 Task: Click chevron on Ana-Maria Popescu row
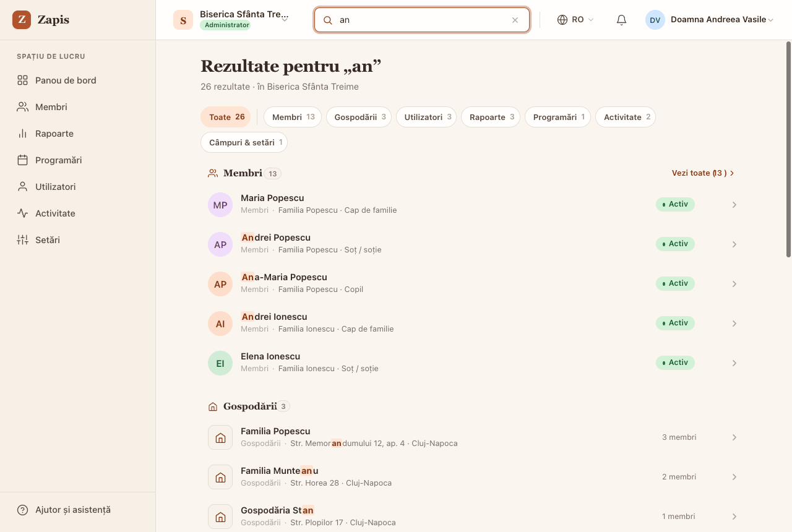tap(734, 284)
